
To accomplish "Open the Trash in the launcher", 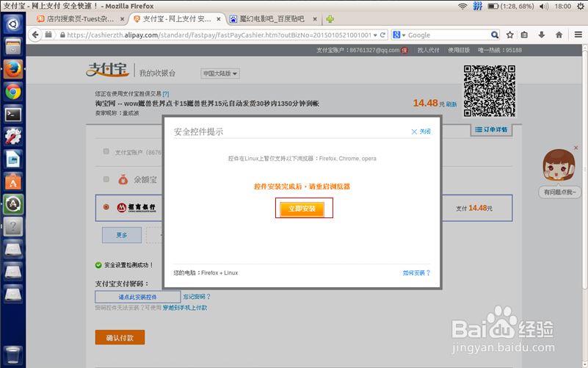I will tap(13, 355).
